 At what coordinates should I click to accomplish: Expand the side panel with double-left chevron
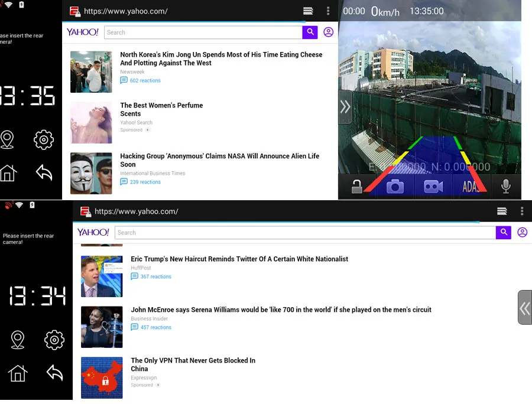[x=525, y=307]
